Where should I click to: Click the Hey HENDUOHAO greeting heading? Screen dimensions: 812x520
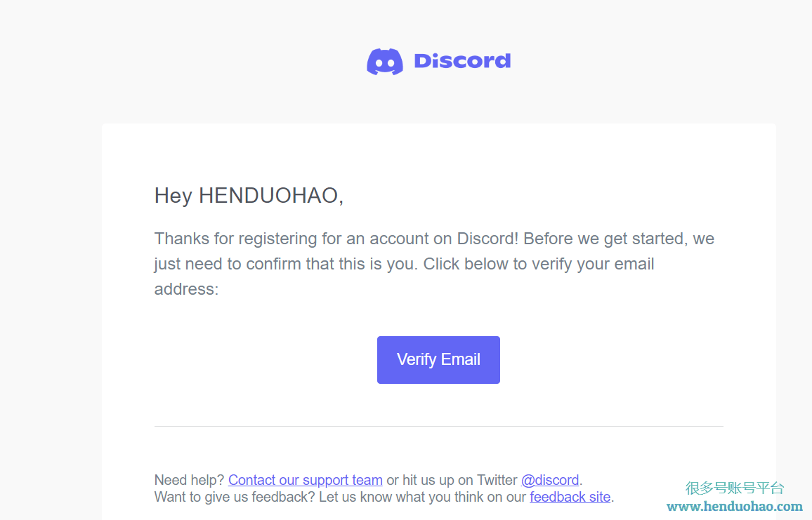point(249,196)
